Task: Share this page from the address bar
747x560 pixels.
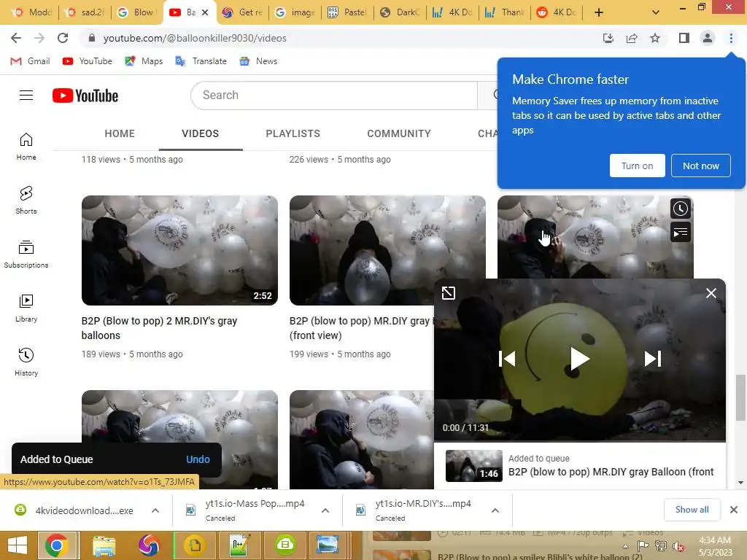Action: pos(632,38)
